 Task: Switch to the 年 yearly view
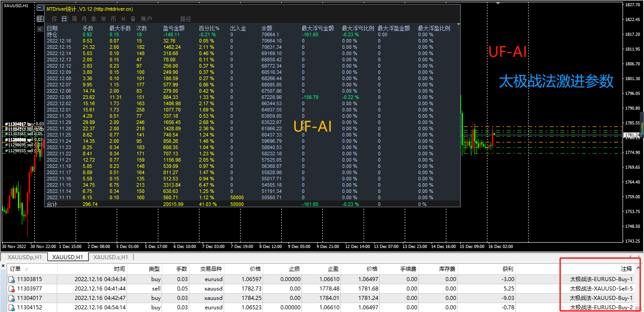click(103, 19)
